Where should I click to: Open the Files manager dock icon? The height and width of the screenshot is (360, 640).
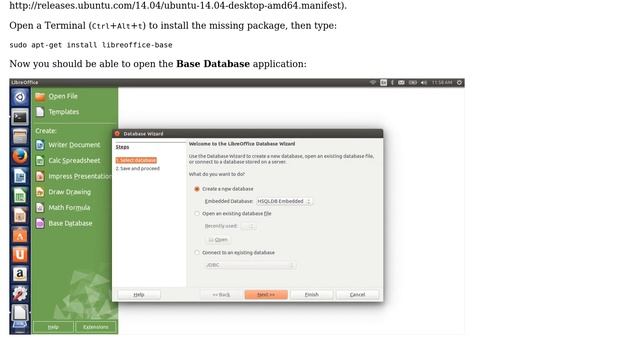20,136
